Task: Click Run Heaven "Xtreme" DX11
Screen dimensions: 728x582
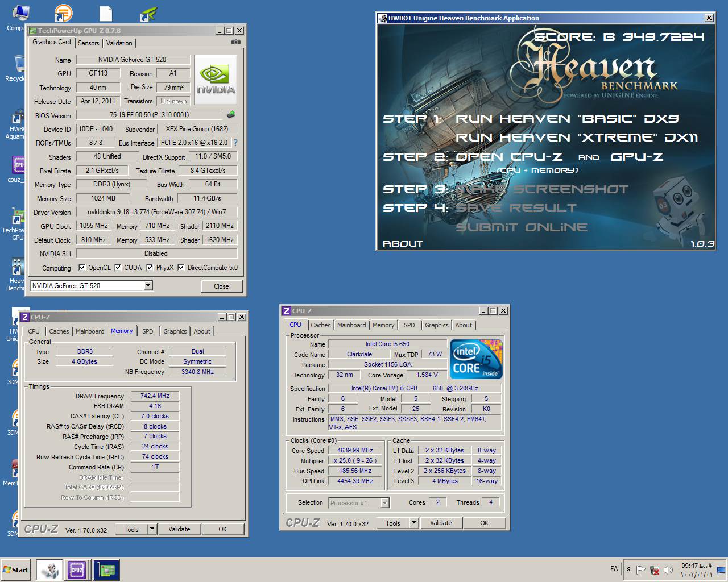Action: pyautogui.click(x=576, y=138)
